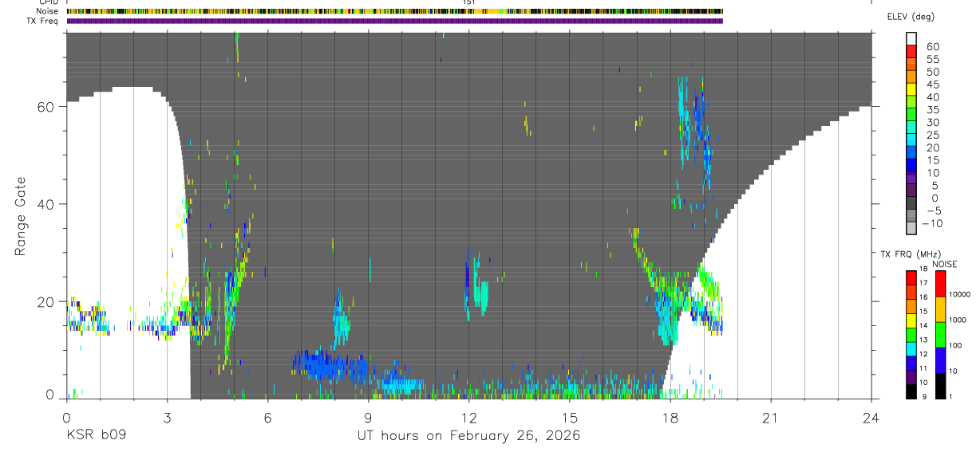This screenshot has height=452, width=980.
Task: Click the purple 5–10 ELEV colorbar segment
Action: pyautogui.click(x=911, y=179)
